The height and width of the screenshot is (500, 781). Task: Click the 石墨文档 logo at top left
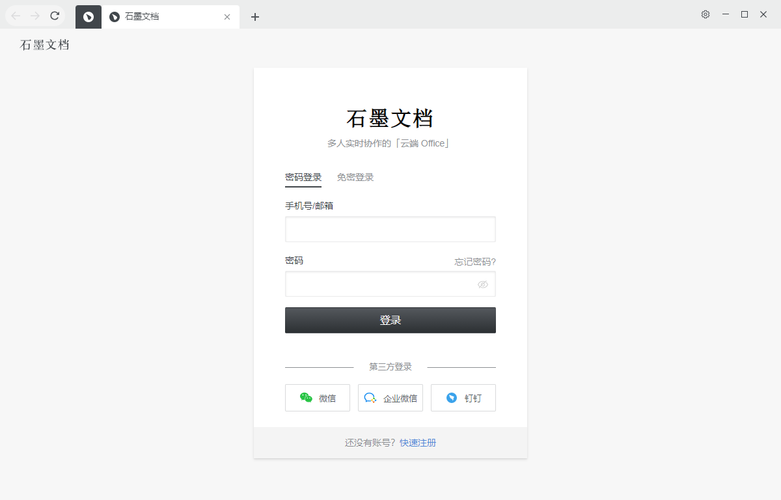tap(45, 45)
